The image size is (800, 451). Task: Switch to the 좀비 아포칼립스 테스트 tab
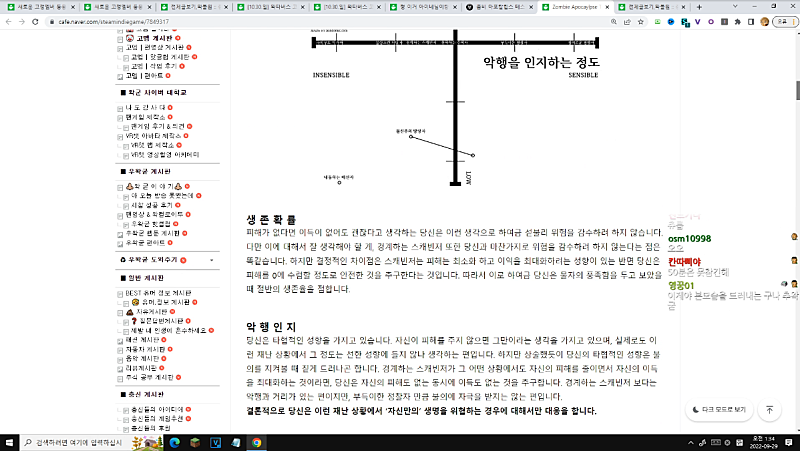(497, 7)
